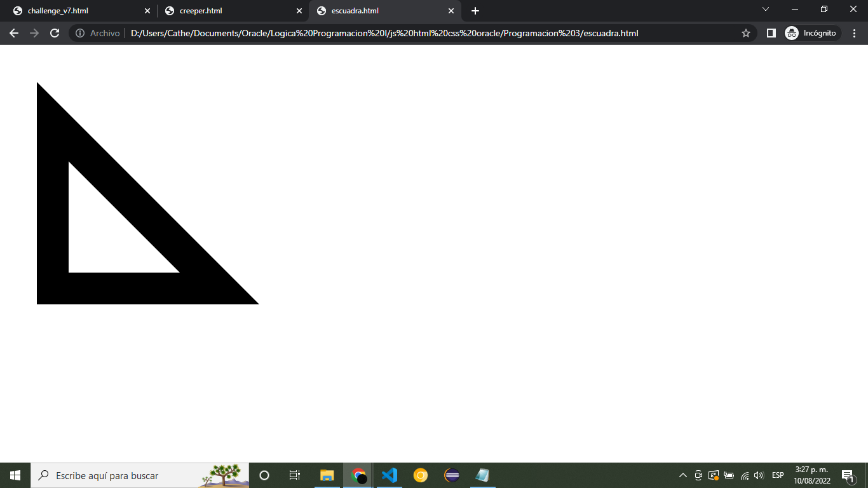Bookmark this page with the star
This screenshot has height=488, width=868.
(746, 33)
